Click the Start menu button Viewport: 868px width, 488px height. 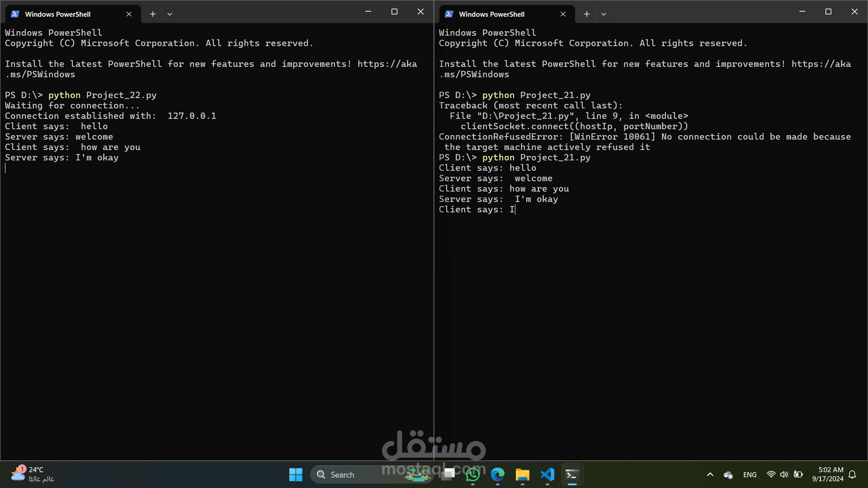point(296,474)
